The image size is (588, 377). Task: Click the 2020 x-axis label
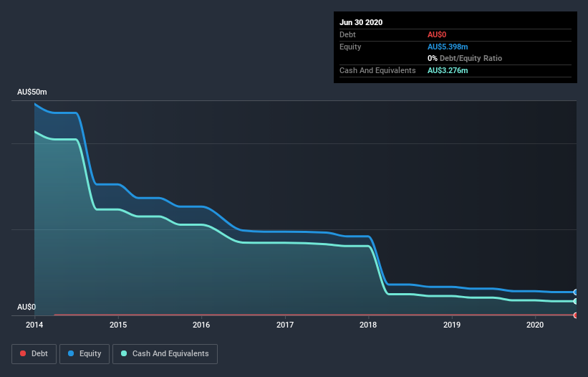535,325
